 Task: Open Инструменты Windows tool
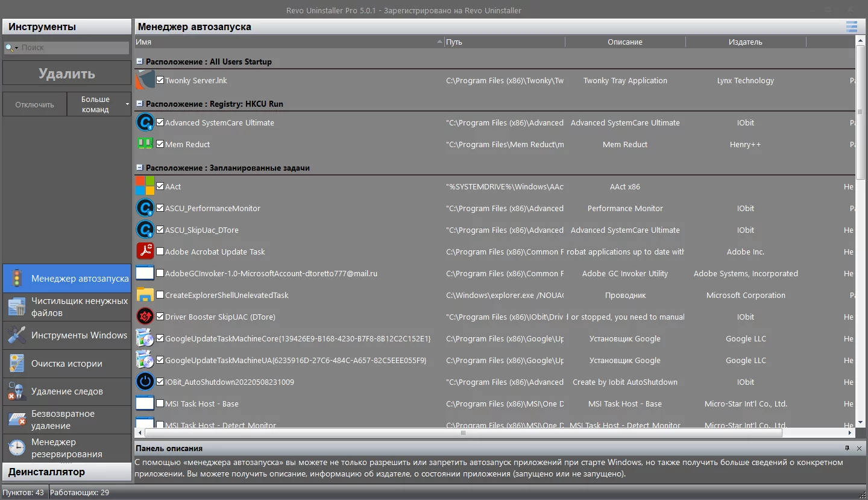click(x=67, y=335)
